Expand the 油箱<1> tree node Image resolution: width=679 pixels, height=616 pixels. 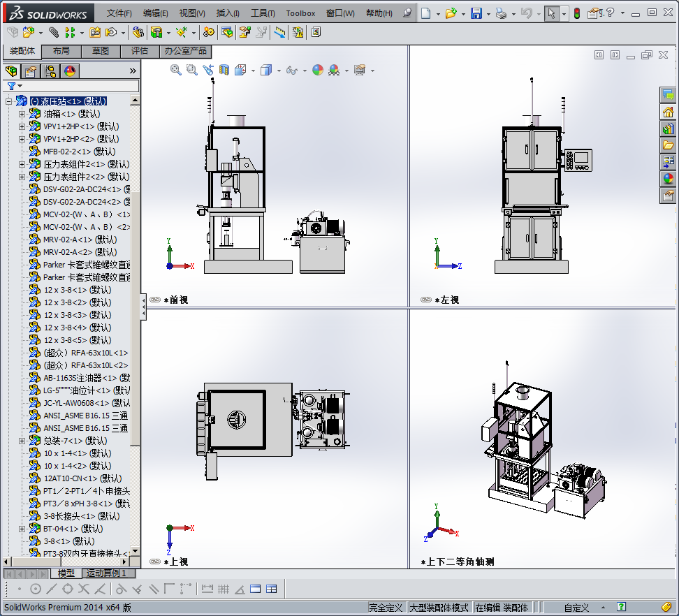click(22, 114)
